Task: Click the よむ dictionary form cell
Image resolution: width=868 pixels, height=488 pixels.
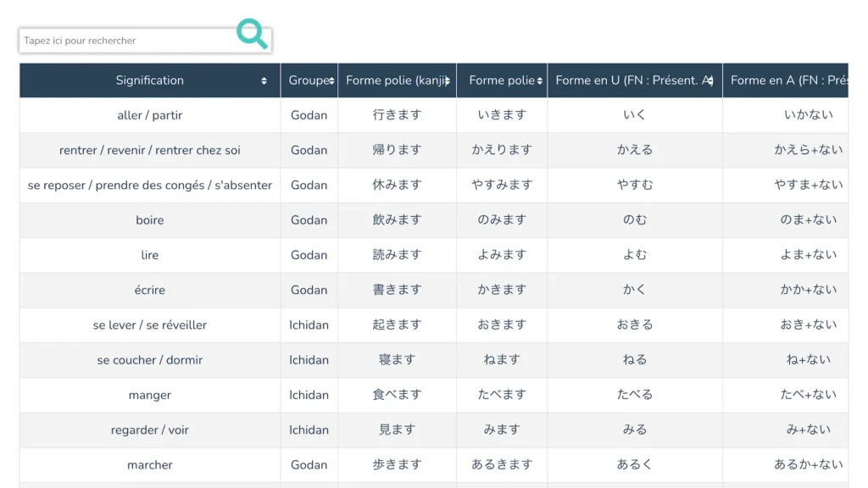Action: pos(635,255)
